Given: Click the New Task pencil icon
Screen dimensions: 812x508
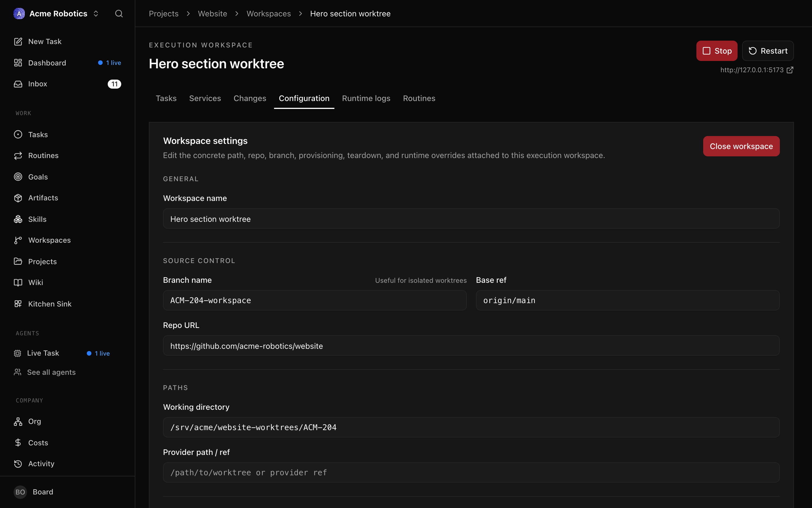Looking at the screenshot, I should click(x=18, y=41).
